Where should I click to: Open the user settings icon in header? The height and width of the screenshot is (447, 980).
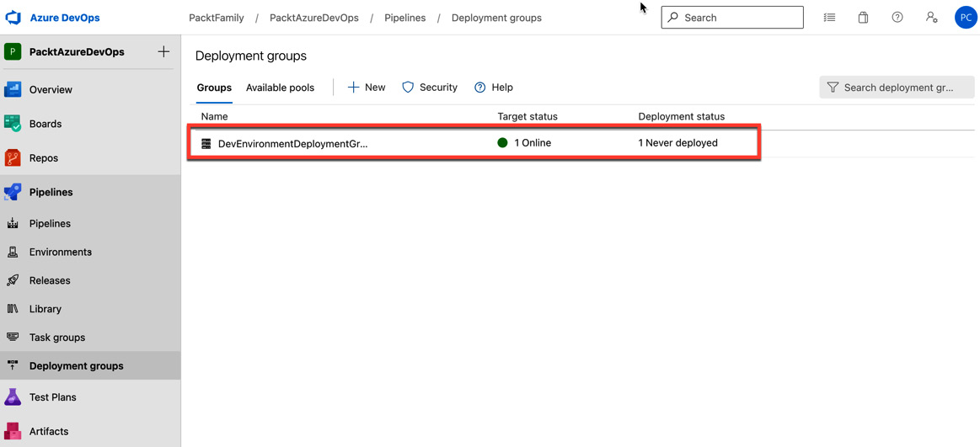(931, 18)
